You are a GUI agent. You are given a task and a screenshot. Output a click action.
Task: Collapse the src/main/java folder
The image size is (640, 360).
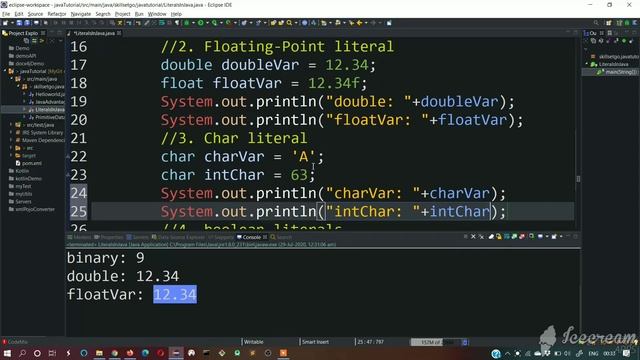(12, 79)
